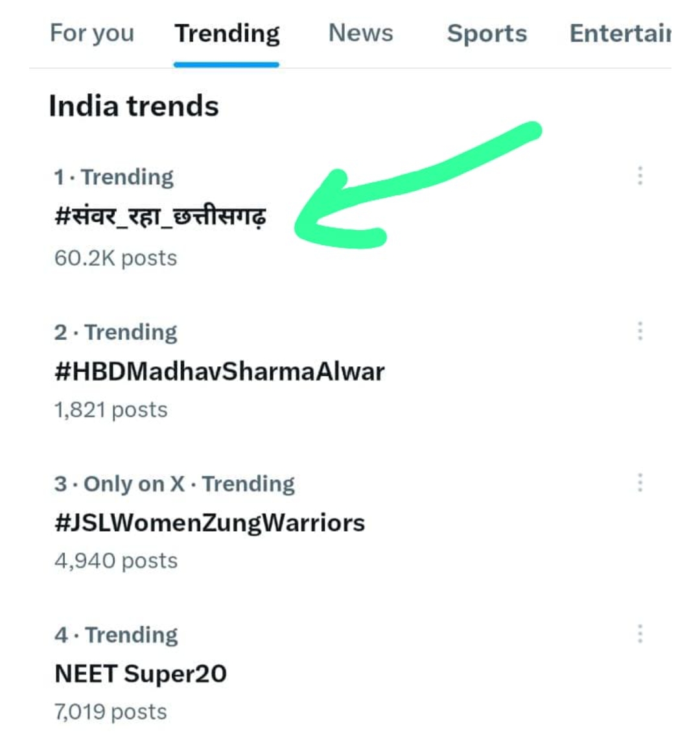The height and width of the screenshot is (747, 700).
Task: Go to the Sports tab
Action: click(487, 33)
